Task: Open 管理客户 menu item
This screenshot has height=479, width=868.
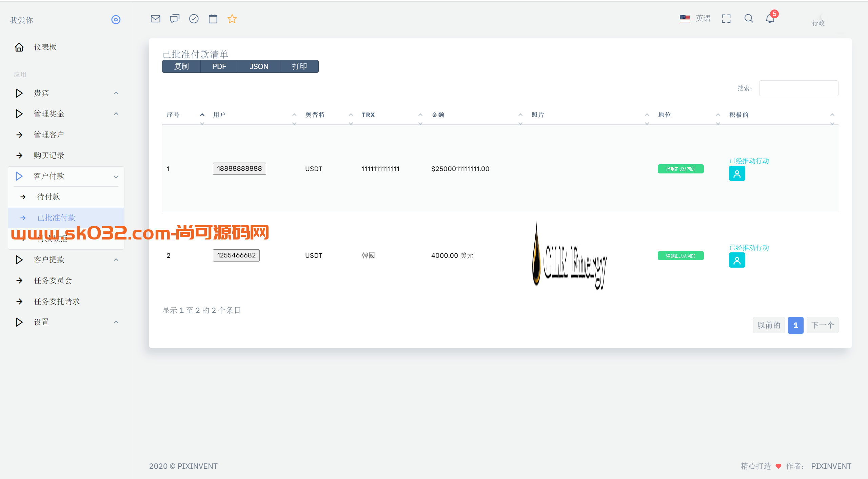Action: coord(49,135)
